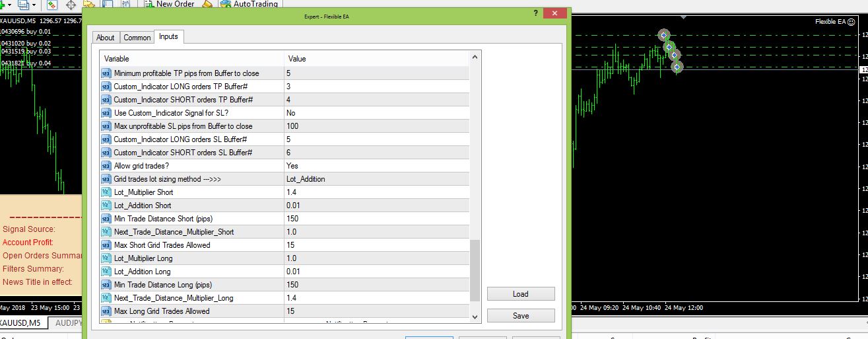Click icon beside Grid trades lot sizing method

point(106,179)
